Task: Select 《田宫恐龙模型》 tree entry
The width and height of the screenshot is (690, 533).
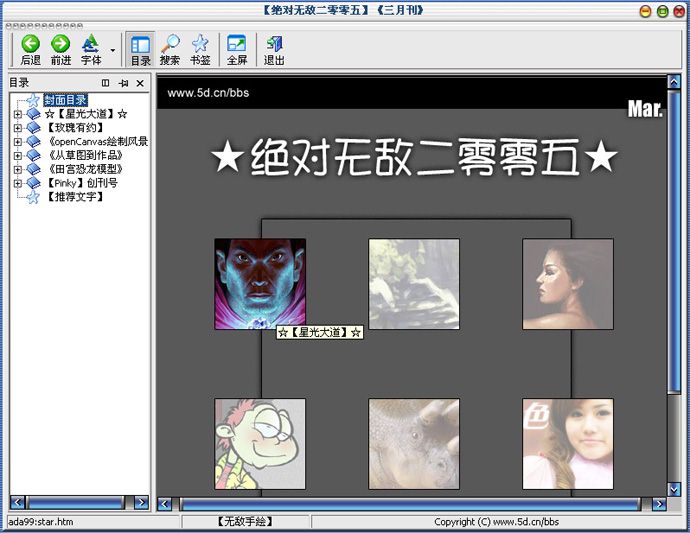Action: 85,169
